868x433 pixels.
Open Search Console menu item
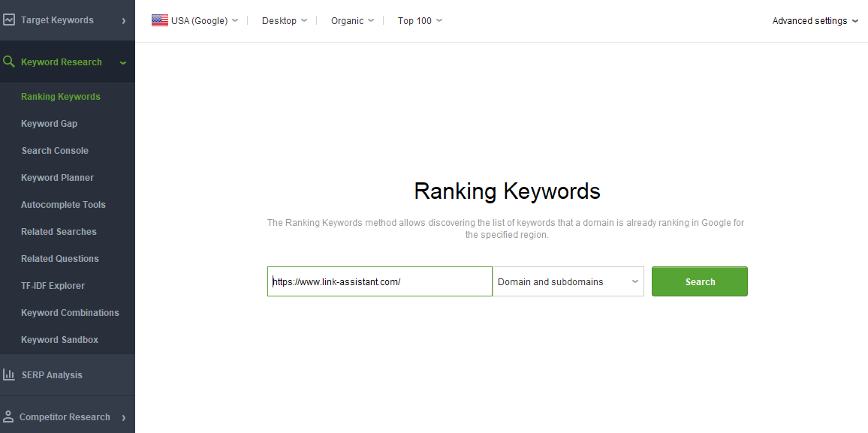[55, 150]
